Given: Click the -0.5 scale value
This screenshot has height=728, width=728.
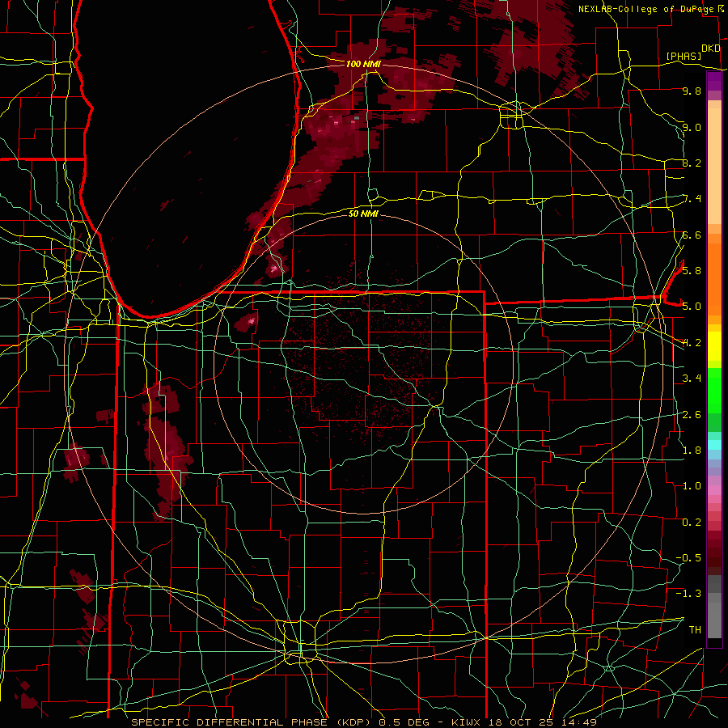Looking at the screenshot, I should pyautogui.click(x=688, y=557).
